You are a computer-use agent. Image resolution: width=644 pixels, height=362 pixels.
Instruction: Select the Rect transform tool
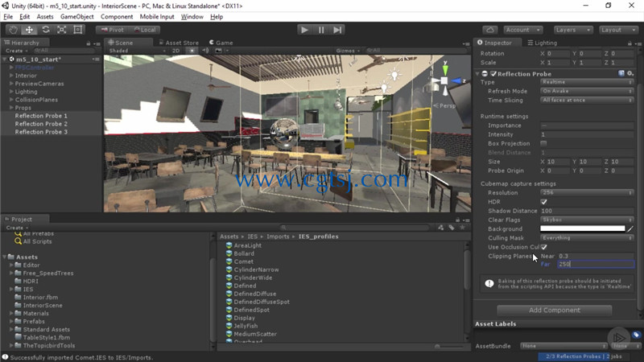tap(77, 30)
